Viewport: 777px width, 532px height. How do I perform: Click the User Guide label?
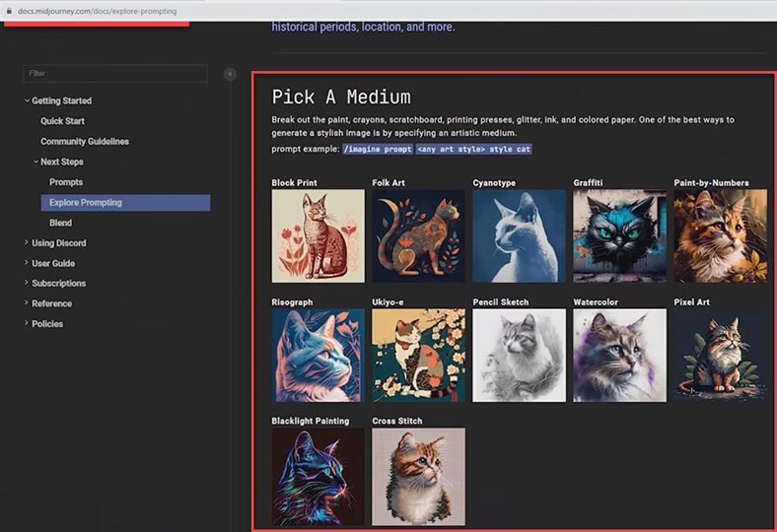coord(53,263)
